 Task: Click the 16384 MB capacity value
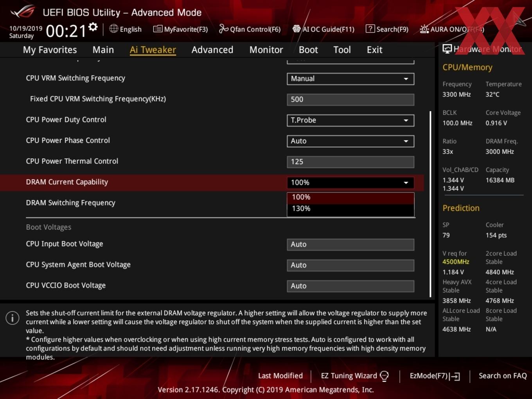coord(500,180)
